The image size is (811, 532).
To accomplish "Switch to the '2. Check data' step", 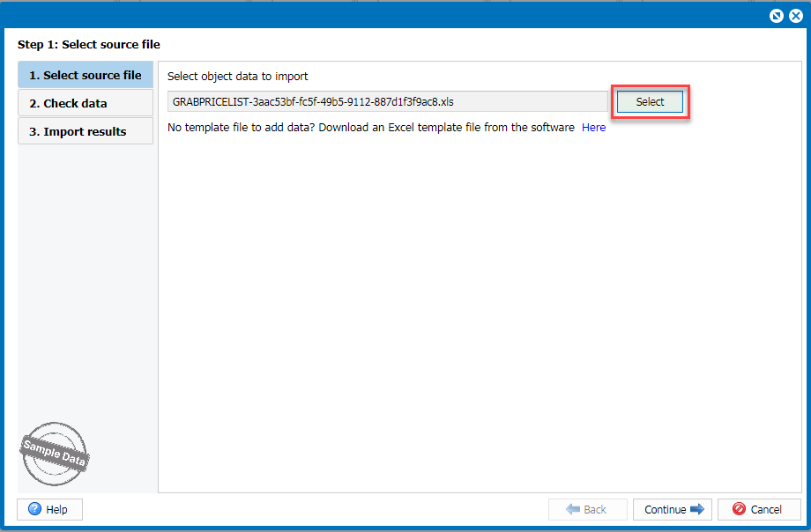I will 86,103.
